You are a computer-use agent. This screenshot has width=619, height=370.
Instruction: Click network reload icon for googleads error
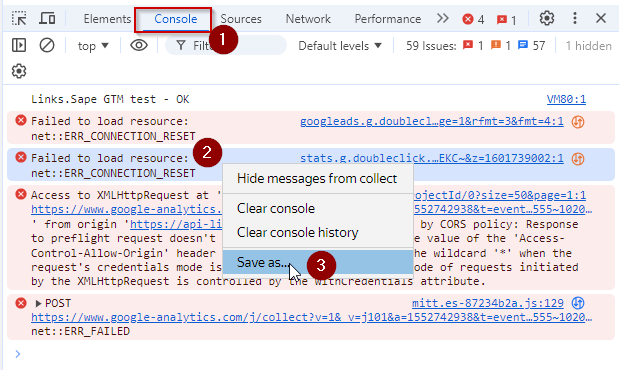tap(578, 122)
